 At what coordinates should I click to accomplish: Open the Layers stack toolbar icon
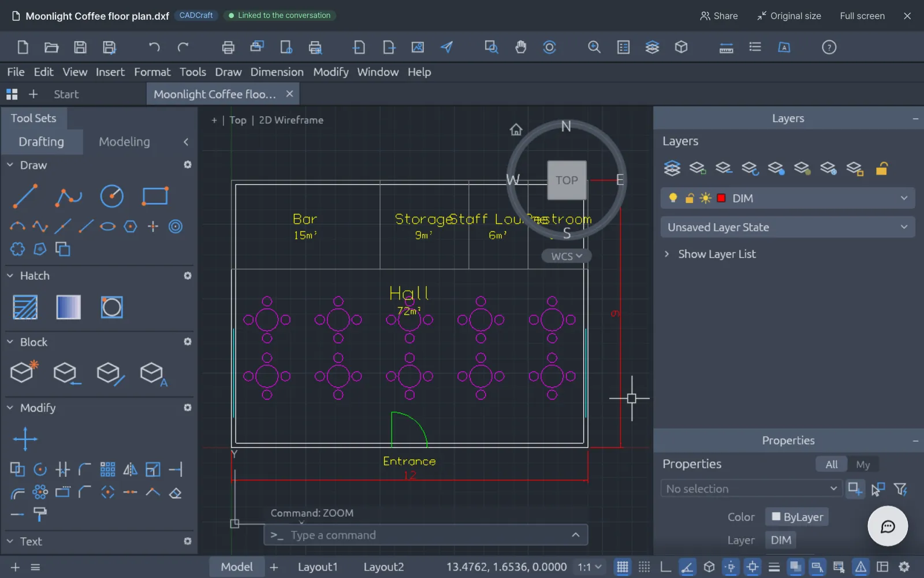pyautogui.click(x=652, y=47)
